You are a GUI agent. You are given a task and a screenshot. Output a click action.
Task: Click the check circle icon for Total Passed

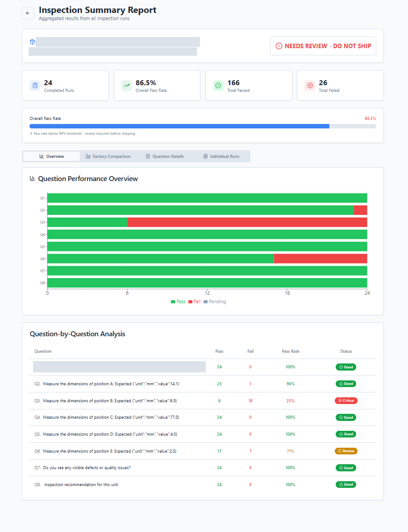[x=218, y=86]
